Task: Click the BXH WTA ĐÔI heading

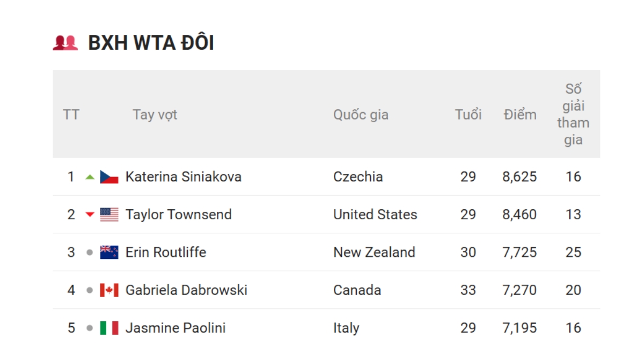Action: 151,43
